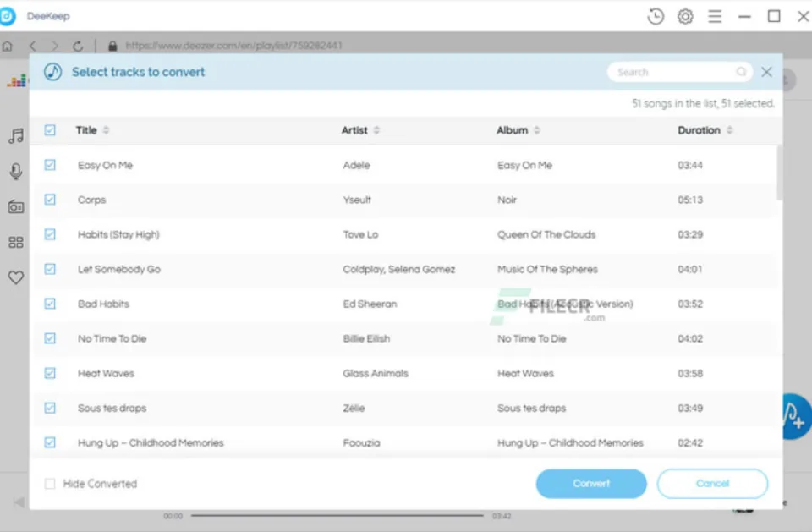
Task: Open the Podcasts microphone sidebar icon
Action: pyautogui.click(x=16, y=171)
